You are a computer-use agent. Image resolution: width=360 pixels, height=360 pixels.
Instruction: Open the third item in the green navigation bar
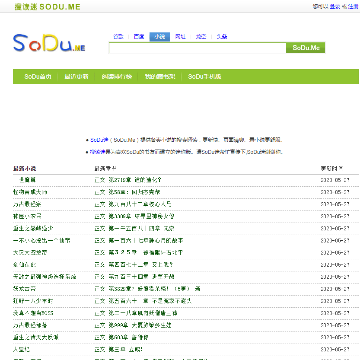117,77
